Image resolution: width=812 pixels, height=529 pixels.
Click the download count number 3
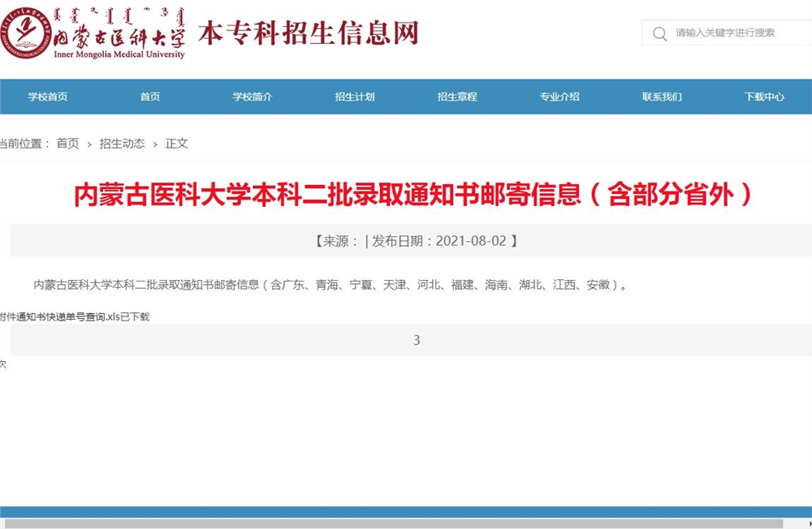coord(417,340)
